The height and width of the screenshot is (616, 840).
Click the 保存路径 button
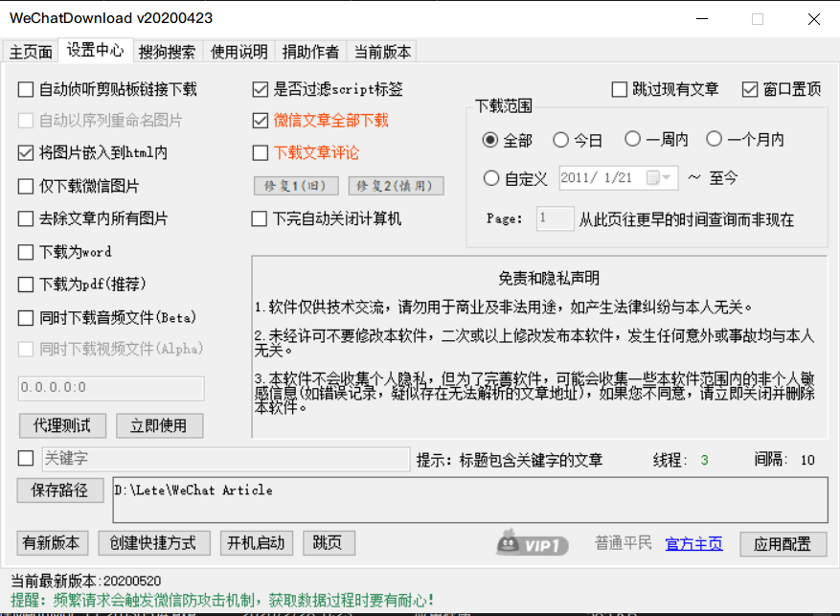[59, 491]
